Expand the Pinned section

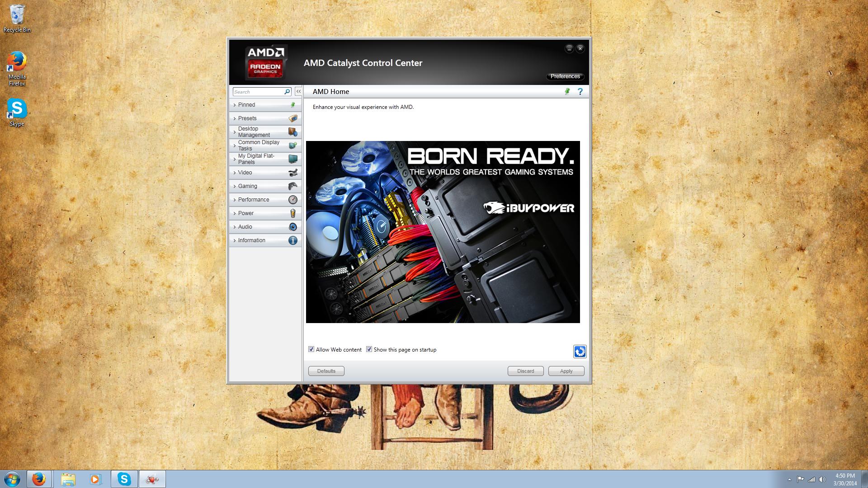265,105
